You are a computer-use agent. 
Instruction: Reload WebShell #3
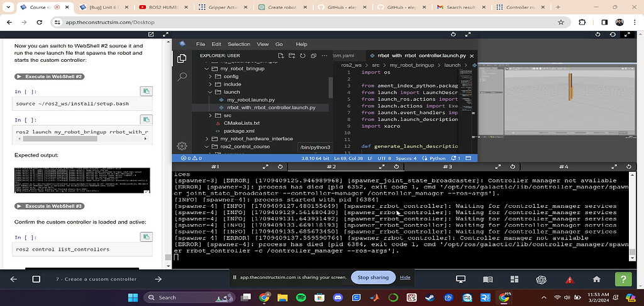(513, 167)
